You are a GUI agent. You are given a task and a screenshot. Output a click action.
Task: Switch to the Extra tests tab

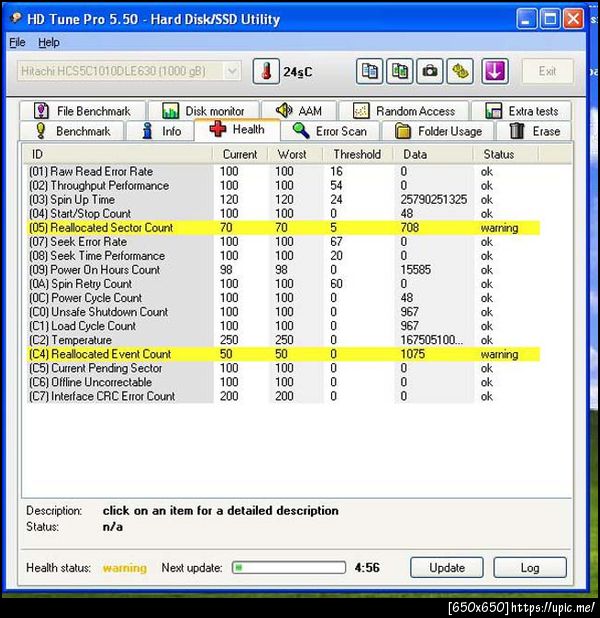click(522, 111)
